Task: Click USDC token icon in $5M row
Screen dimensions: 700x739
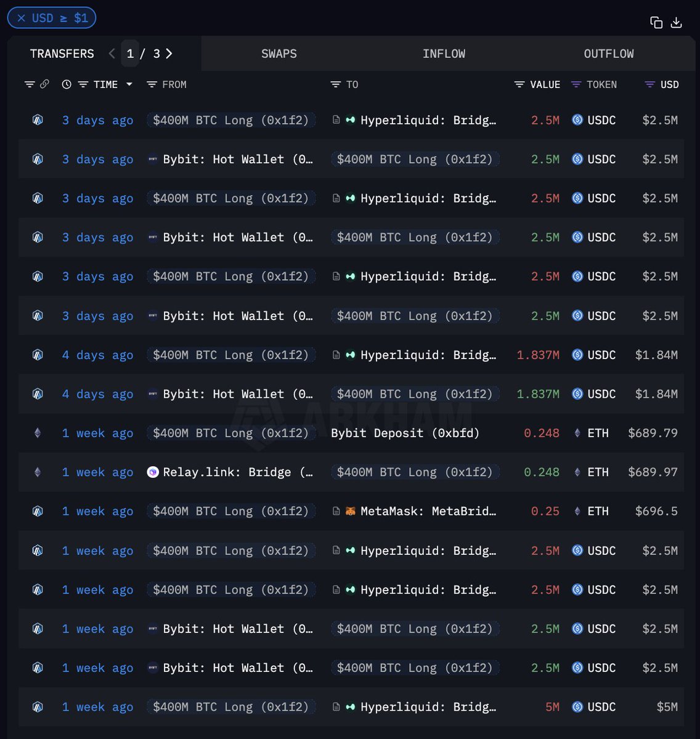Action: point(577,707)
